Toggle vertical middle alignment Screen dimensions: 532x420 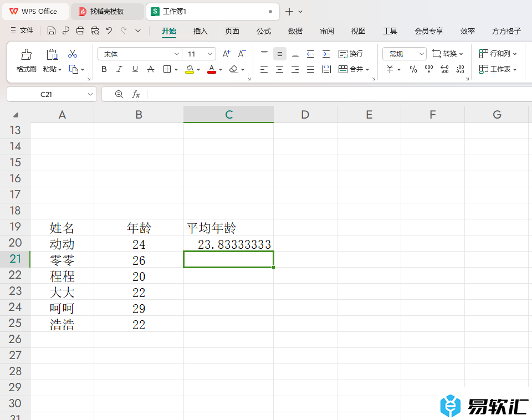(279, 54)
